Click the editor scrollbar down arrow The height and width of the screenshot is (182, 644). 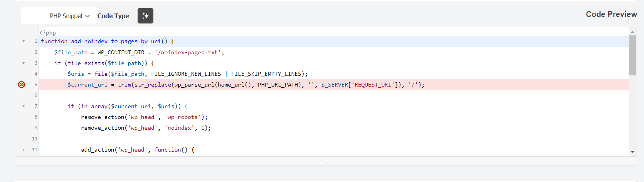point(632,152)
